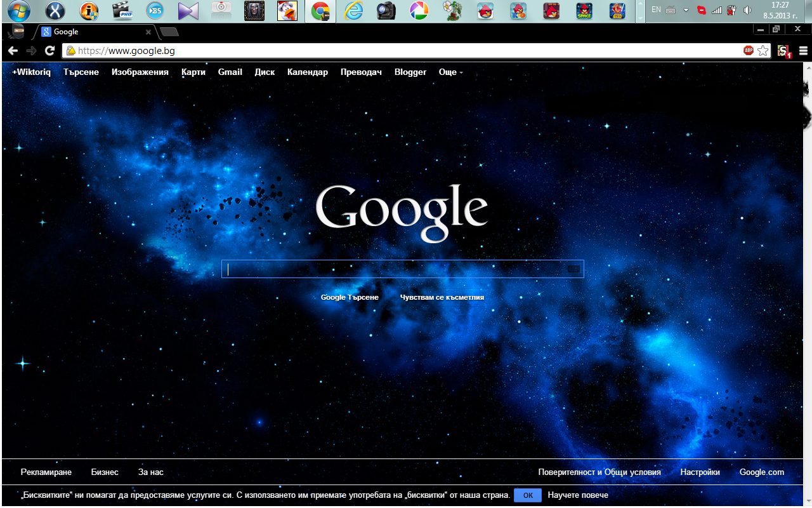Viewport: 812px width, 508px height.
Task: Reload the Google page
Action: [49, 51]
